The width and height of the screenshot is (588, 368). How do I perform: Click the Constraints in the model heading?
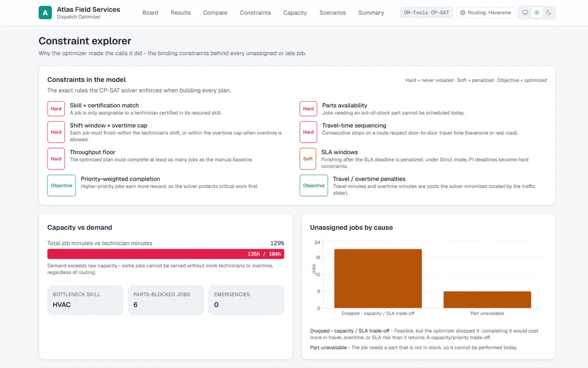point(87,79)
